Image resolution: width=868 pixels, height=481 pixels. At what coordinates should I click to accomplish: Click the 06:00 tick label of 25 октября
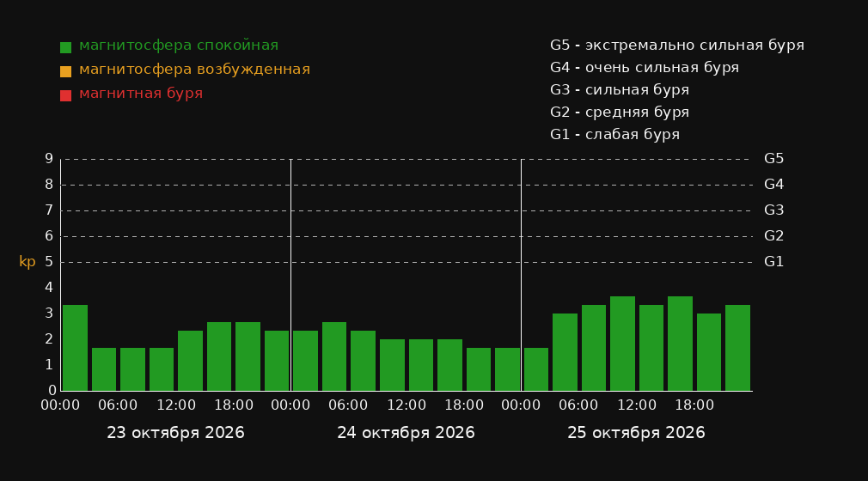coord(578,405)
